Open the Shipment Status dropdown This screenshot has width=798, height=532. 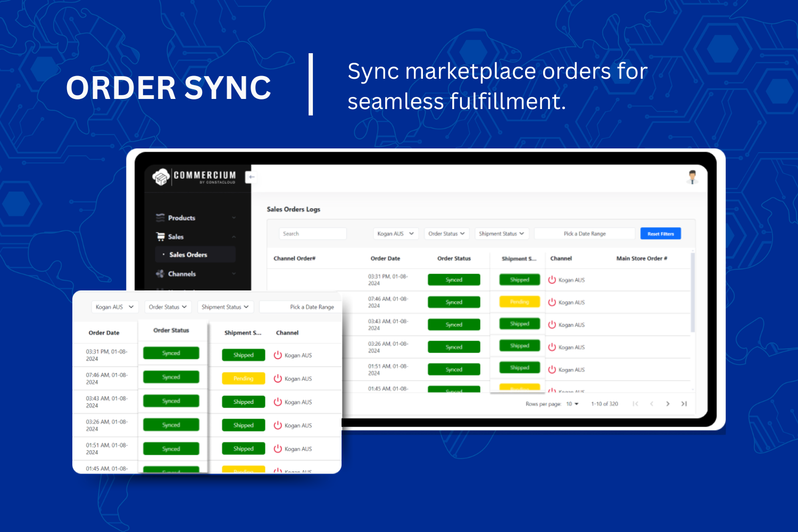[x=501, y=233]
